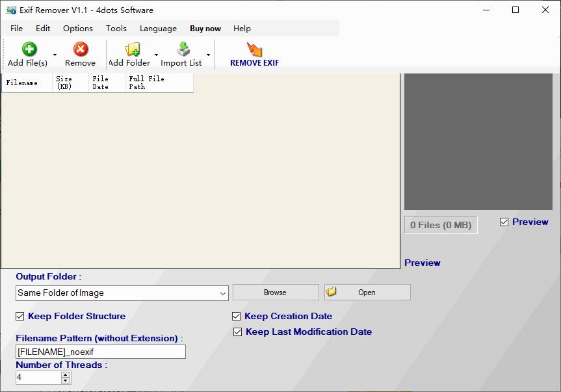
Task: Increase the Number of Threads with the up arrow
Action: (x=66, y=374)
